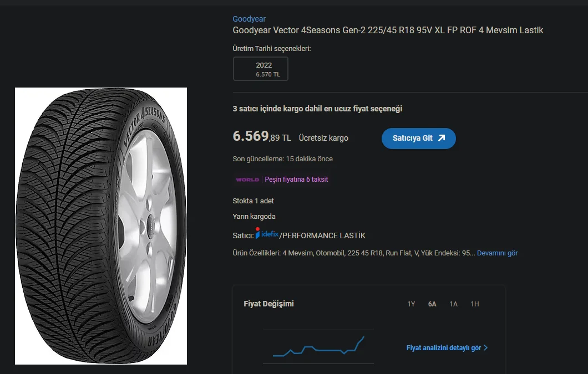
Task: Click the price history line chart
Action: pos(318,347)
